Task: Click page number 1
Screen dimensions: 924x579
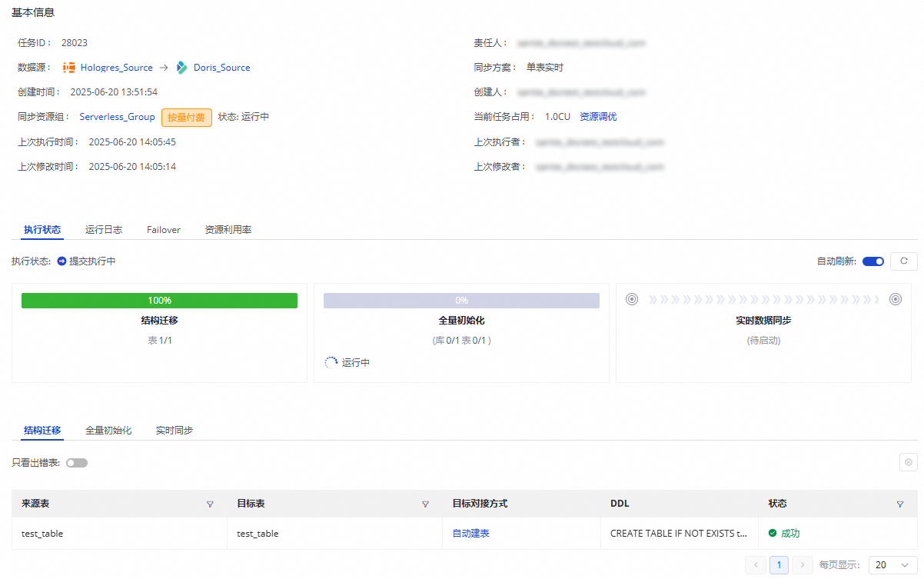Action: coord(779,565)
